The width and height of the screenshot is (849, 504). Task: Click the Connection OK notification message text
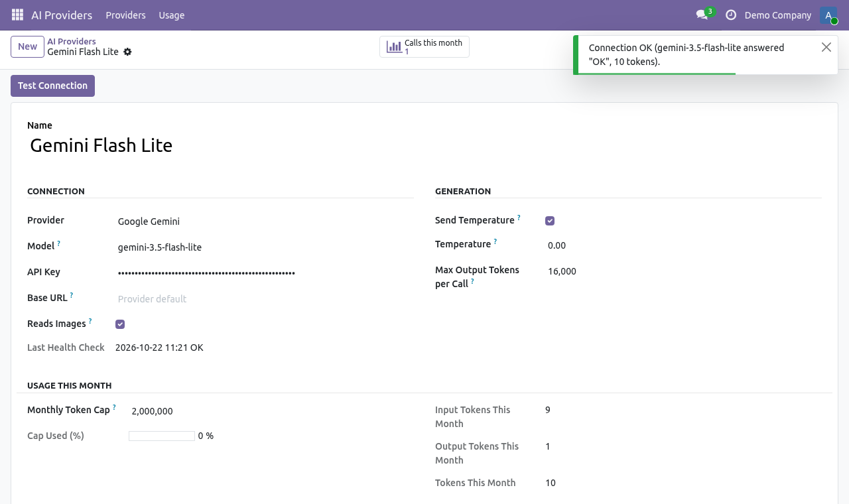(686, 54)
